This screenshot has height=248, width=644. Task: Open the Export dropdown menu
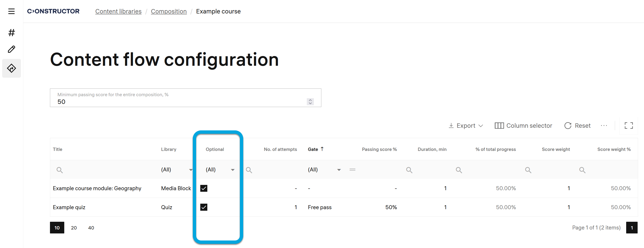[x=466, y=126]
